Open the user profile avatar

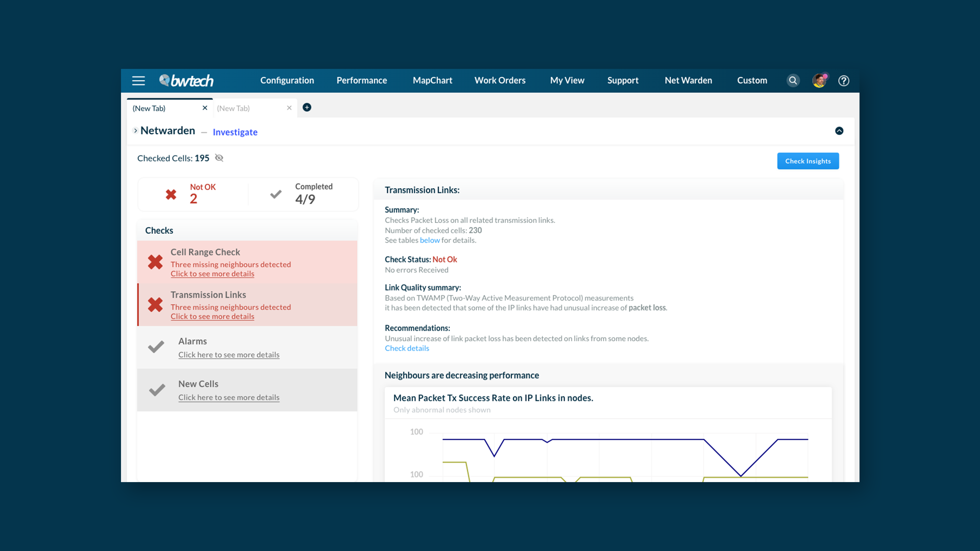(819, 81)
